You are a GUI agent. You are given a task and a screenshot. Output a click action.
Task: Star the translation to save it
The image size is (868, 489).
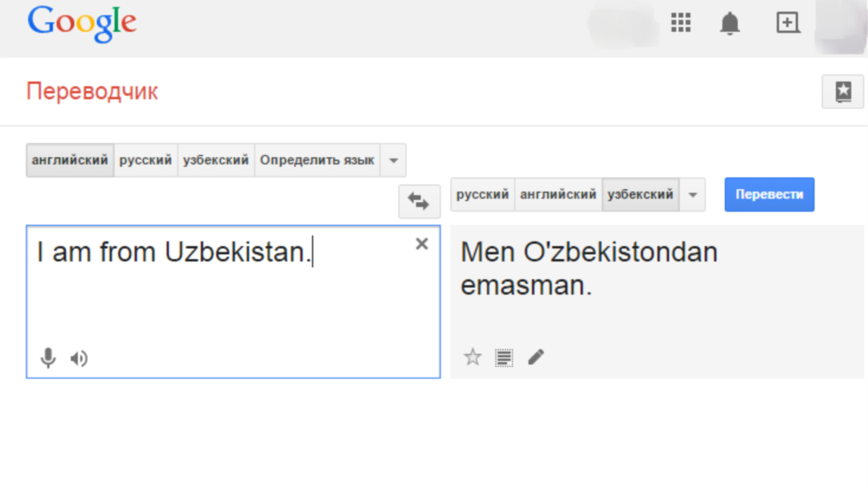(473, 357)
